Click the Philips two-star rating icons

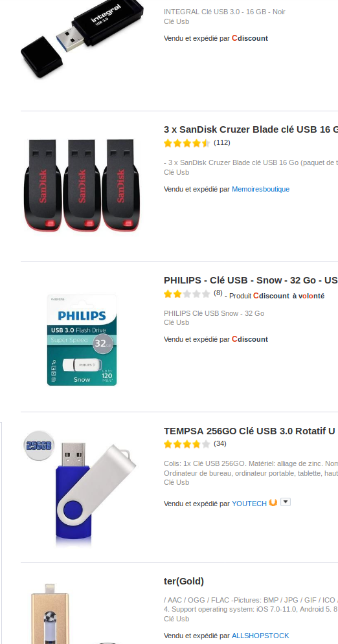(x=187, y=294)
